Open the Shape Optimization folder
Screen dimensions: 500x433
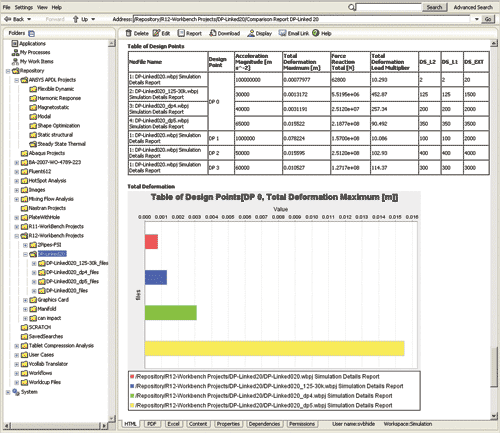(55, 126)
